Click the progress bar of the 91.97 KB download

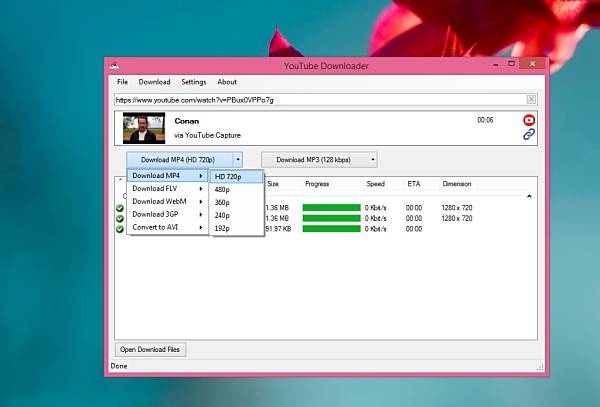coord(331,229)
